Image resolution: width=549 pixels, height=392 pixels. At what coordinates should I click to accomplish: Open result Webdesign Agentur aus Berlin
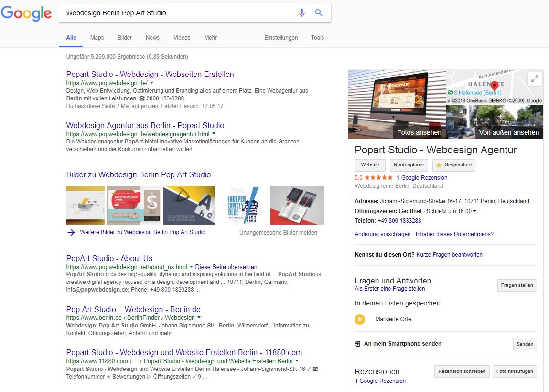tap(145, 125)
